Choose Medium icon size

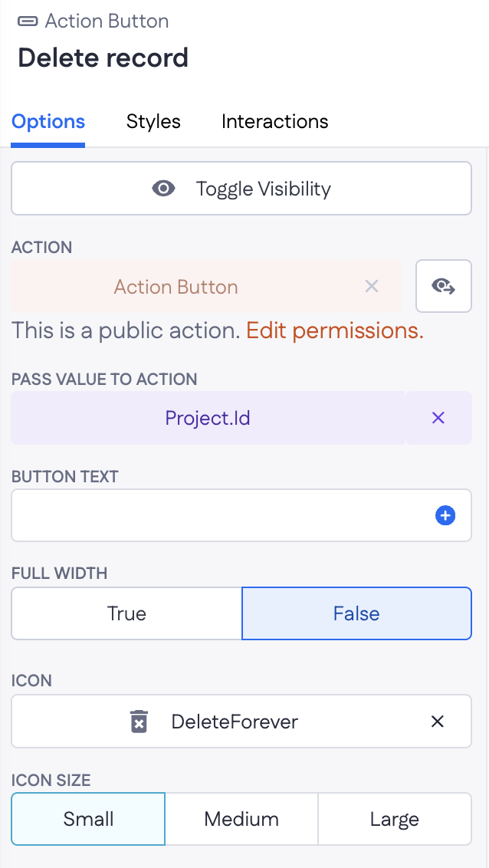coord(241,819)
